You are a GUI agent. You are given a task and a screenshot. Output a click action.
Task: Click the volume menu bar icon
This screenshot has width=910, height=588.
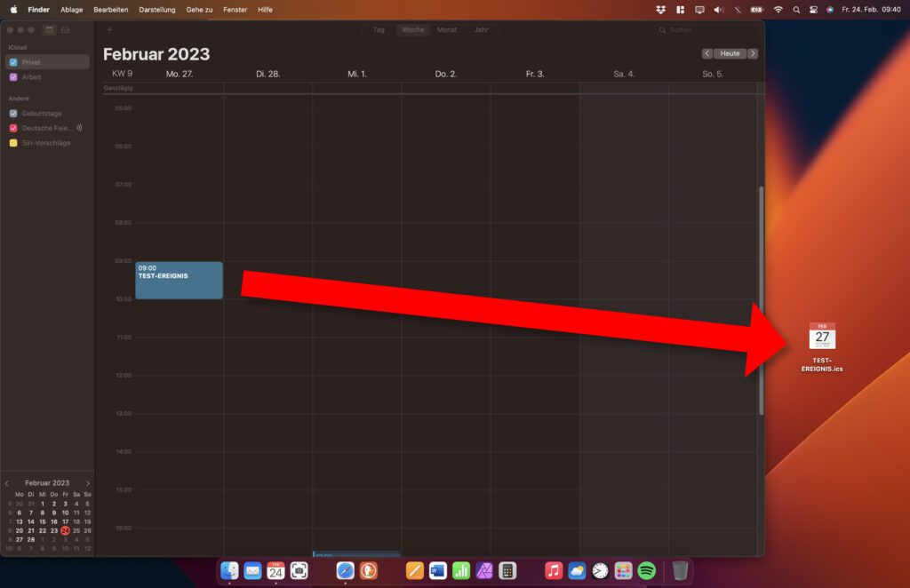[718, 9]
